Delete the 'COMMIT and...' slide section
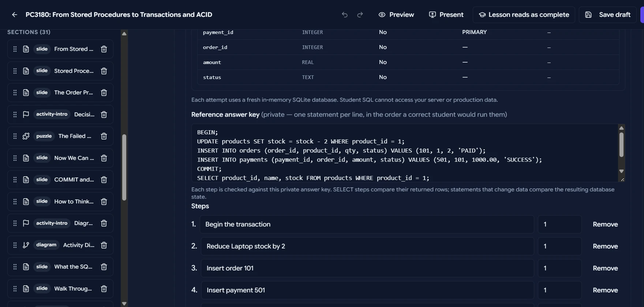 (104, 180)
